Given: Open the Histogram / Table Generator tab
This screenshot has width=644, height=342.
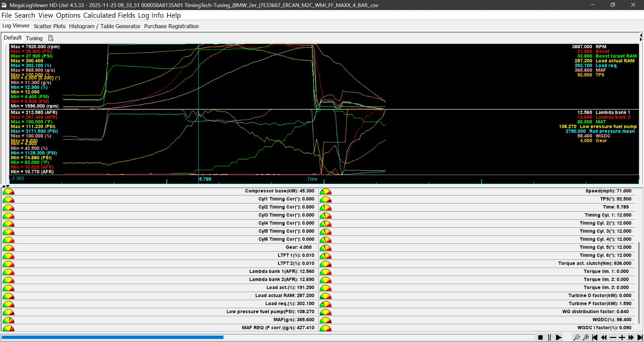Looking at the screenshot, I should click(105, 26).
